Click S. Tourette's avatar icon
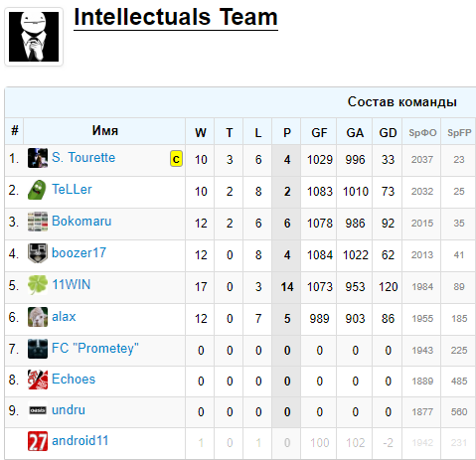The width and height of the screenshot is (476, 460). [38, 158]
